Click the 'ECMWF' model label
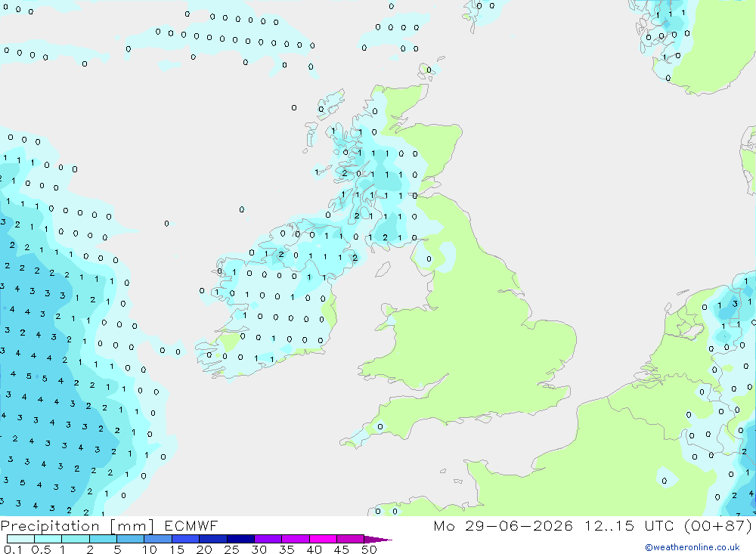The image size is (756, 554). pyautogui.click(x=191, y=525)
